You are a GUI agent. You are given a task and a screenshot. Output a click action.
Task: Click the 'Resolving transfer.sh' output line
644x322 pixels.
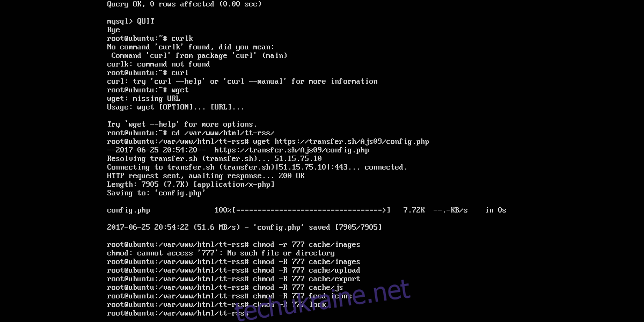point(214,159)
